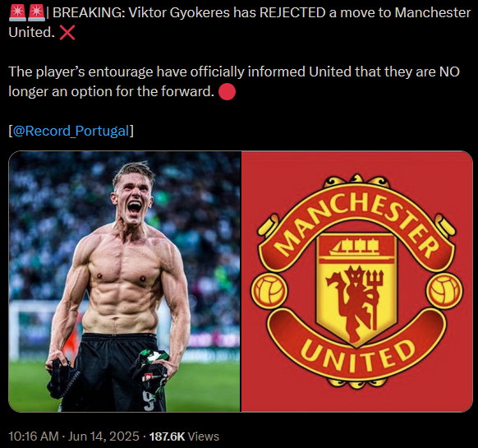Click the ship emblem on the crest
Screen dimensions: 478x448
coord(356,247)
